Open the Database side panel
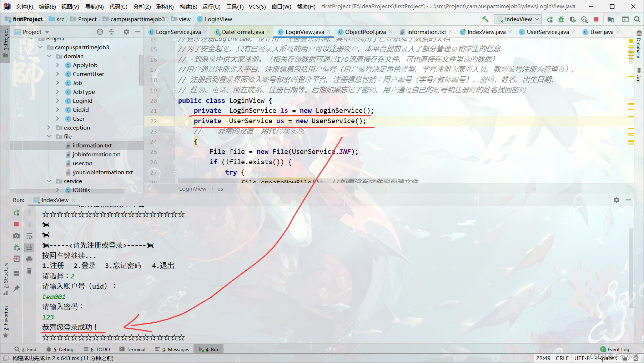644x363 pixels. coord(639,44)
